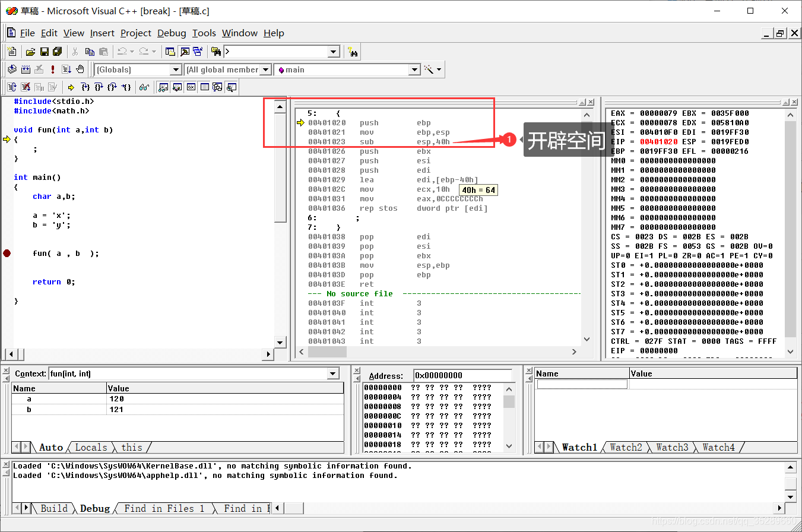Select the this variables tab
This screenshot has height=532, width=802.
click(132, 448)
